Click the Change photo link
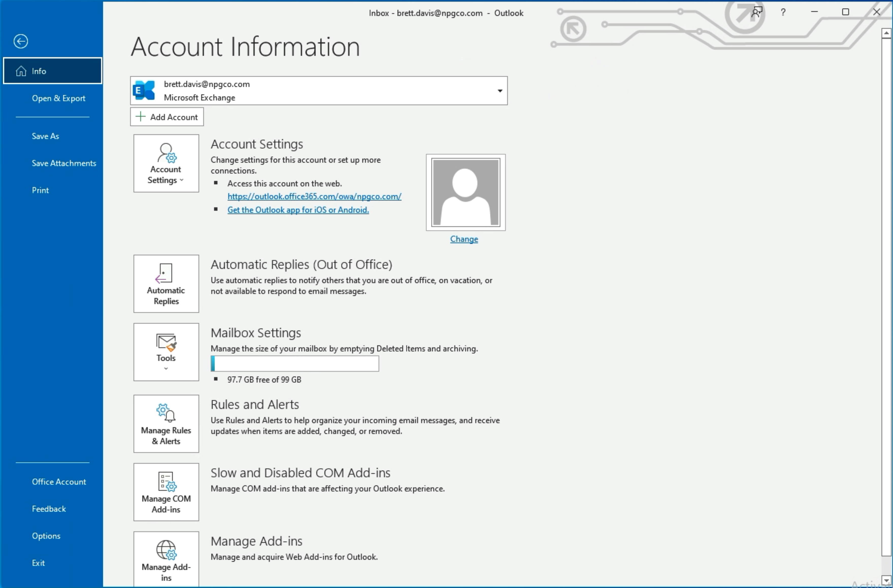 pos(464,239)
